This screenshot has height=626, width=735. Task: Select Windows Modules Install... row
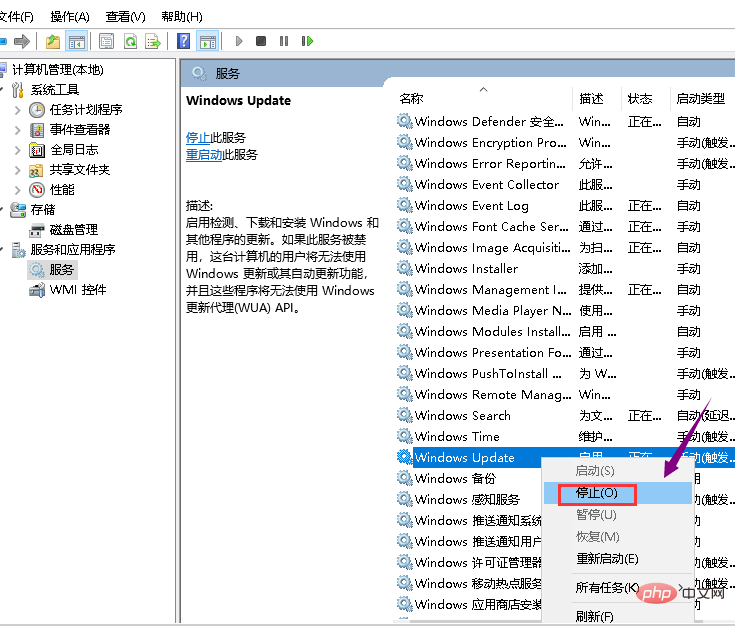coord(565,332)
